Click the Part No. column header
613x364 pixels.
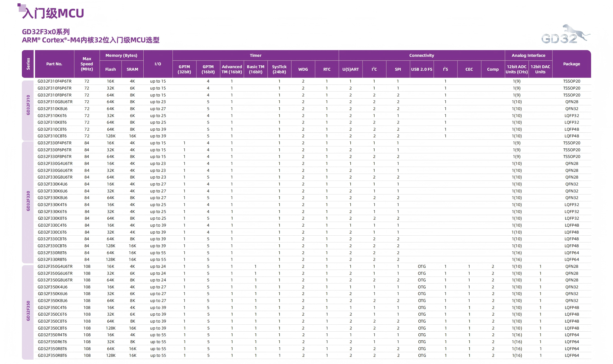(x=54, y=64)
